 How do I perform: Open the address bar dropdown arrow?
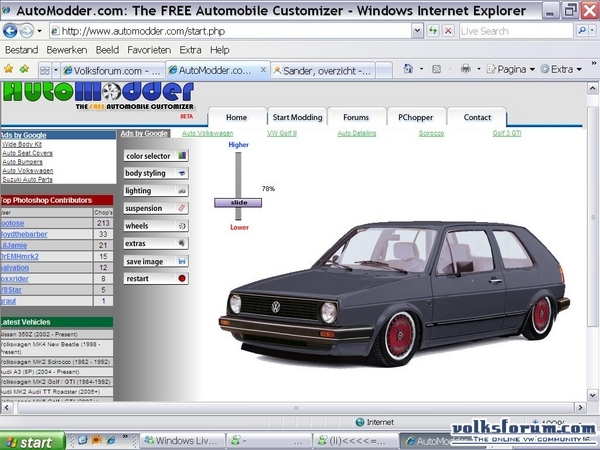coord(417,31)
